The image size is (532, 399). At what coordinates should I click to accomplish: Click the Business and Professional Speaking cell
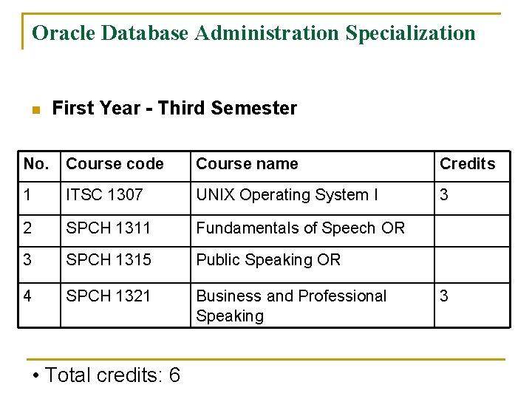[290, 306]
